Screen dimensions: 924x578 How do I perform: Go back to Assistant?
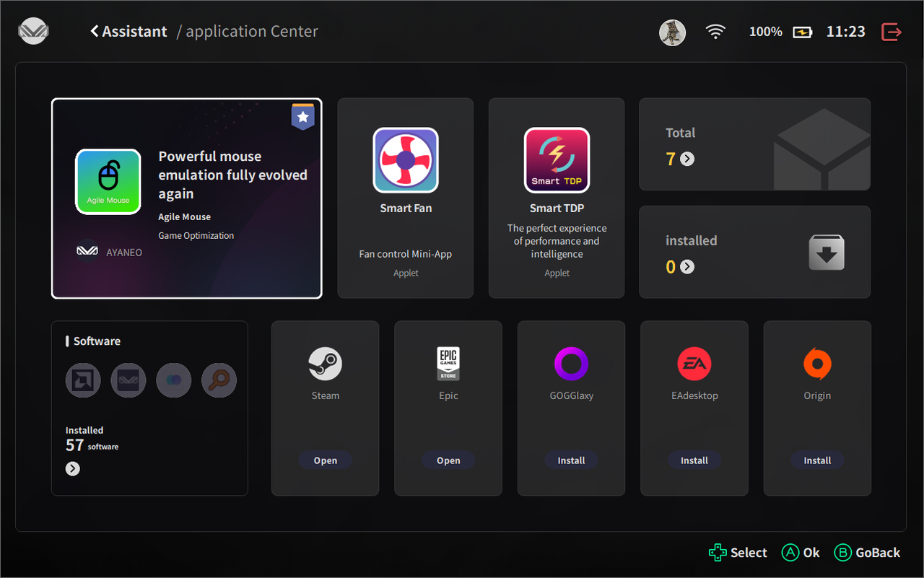point(128,32)
